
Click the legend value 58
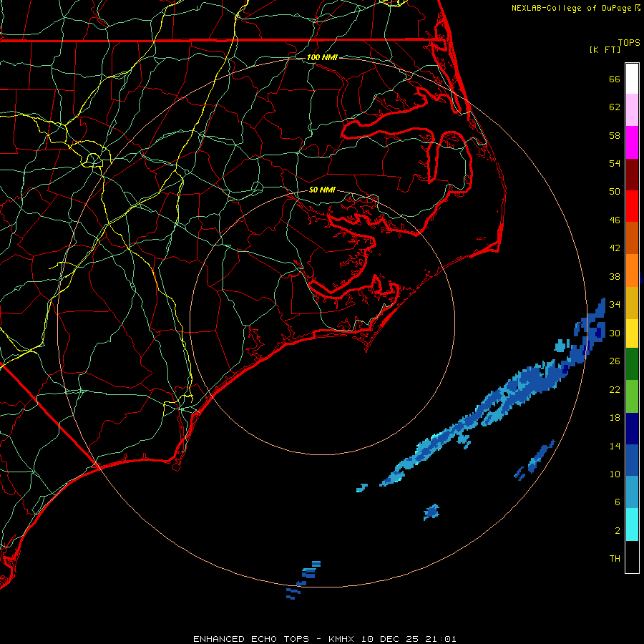pyautogui.click(x=615, y=135)
